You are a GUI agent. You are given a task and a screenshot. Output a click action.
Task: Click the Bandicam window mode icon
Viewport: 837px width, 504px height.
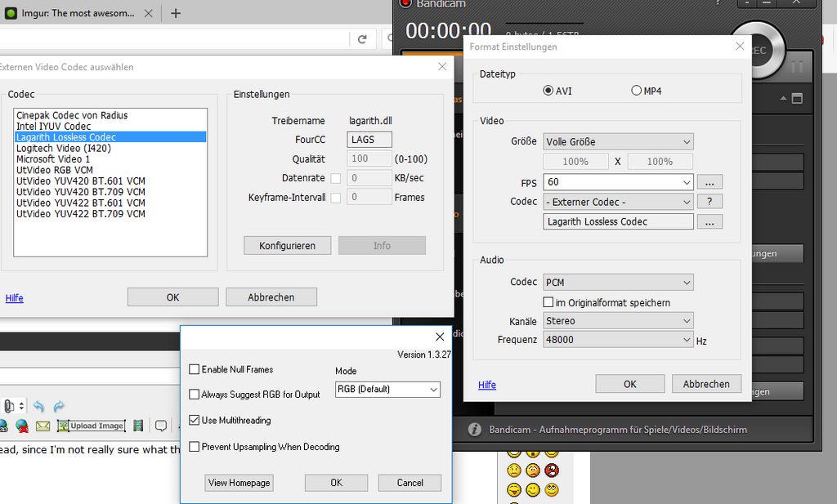click(797, 99)
